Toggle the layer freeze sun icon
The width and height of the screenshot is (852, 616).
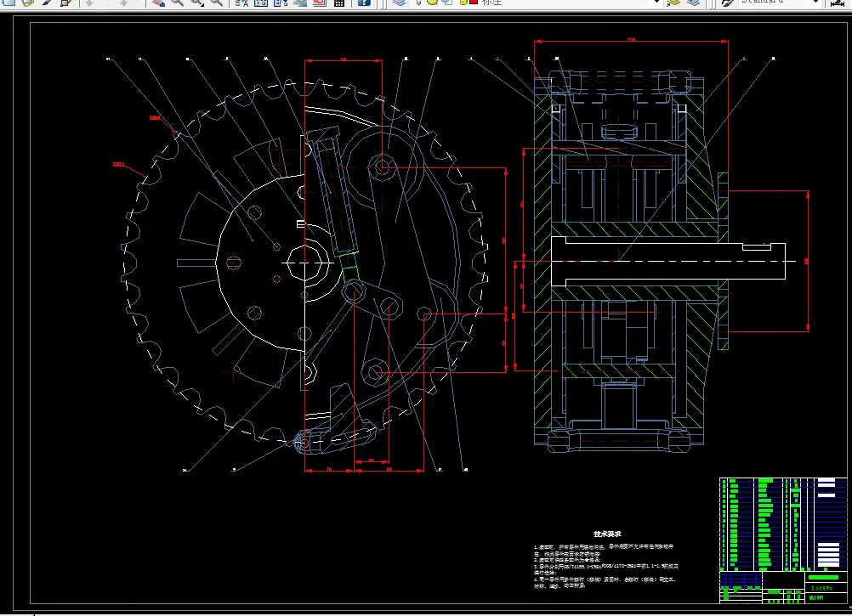point(433,3)
